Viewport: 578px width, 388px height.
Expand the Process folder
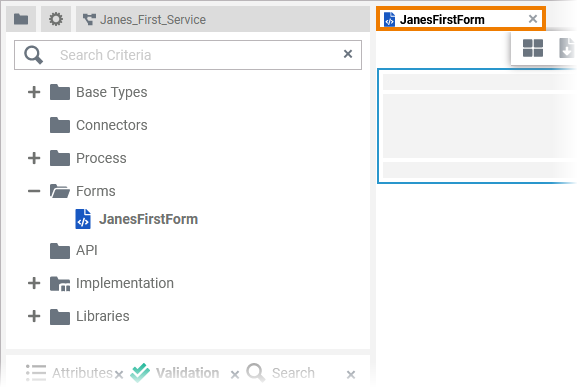pyautogui.click(x=34, y=158)
